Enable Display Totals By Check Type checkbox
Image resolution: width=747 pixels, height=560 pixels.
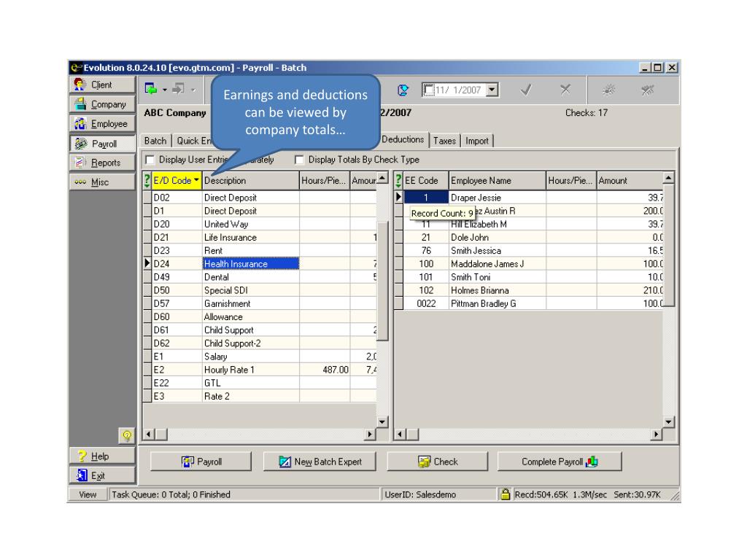[x=299, y=160]
